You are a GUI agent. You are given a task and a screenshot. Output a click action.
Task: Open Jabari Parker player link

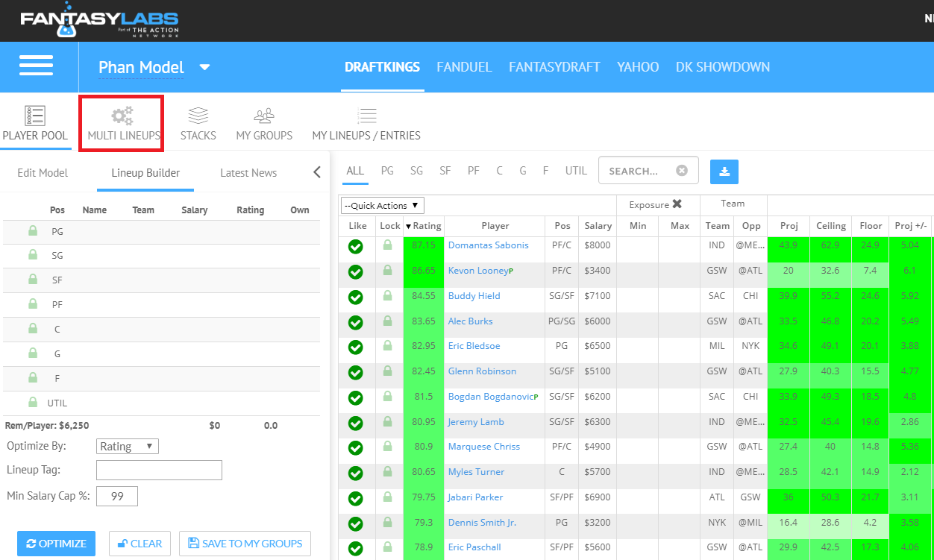(x=475, y=497)
